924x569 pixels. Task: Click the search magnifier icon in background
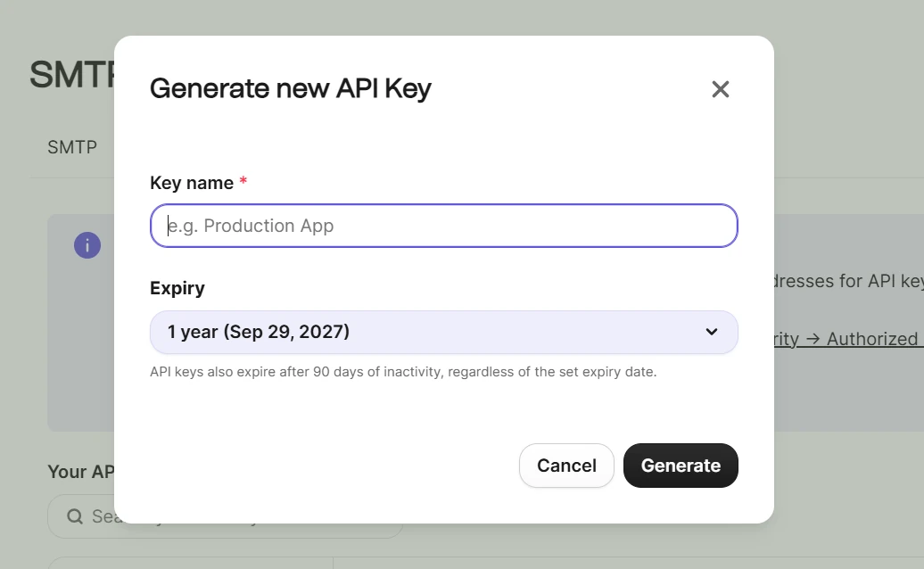point(75,516)
